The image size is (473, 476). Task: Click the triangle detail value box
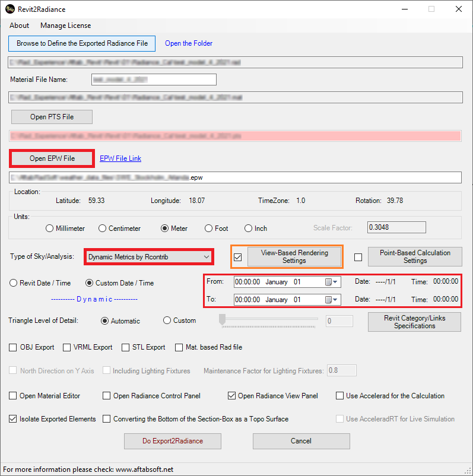pyautogui.click(x=339, y=321)
